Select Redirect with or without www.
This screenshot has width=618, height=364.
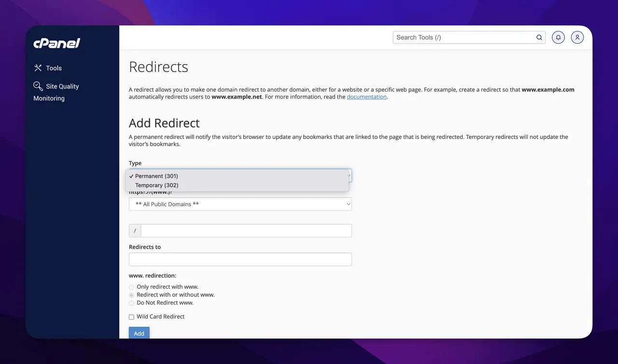131,295
